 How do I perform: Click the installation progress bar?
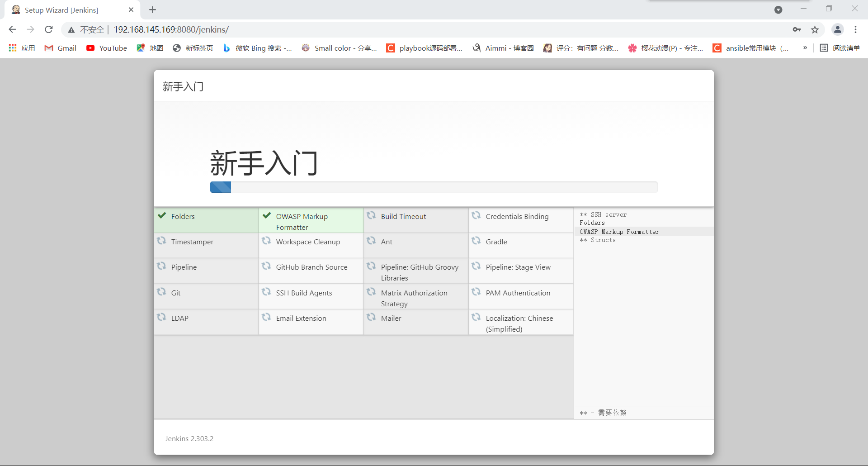434,187
